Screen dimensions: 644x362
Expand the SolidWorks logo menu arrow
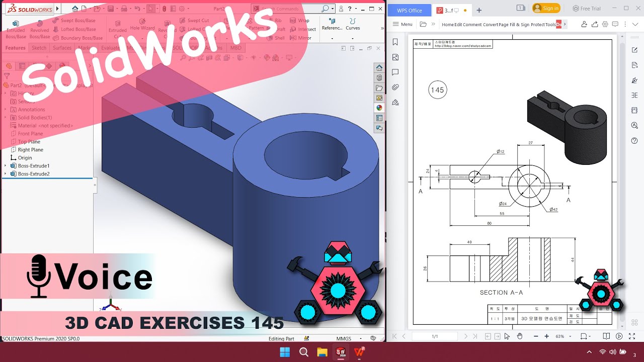coord(57,9)
